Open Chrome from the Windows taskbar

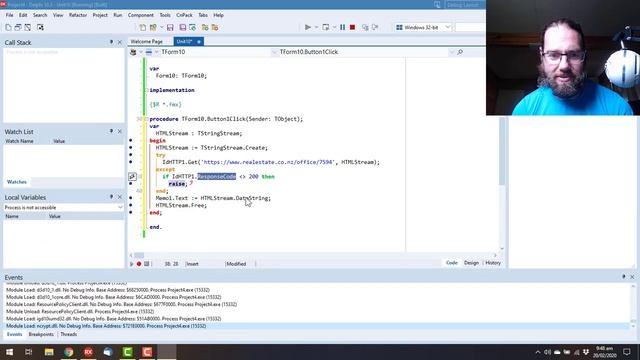69,352
